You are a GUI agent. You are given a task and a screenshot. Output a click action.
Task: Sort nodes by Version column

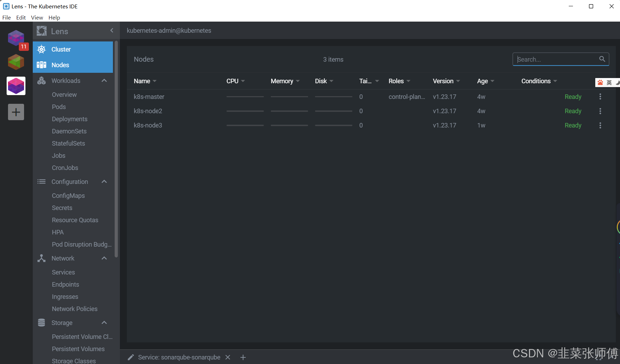click(x=446, y=81)
